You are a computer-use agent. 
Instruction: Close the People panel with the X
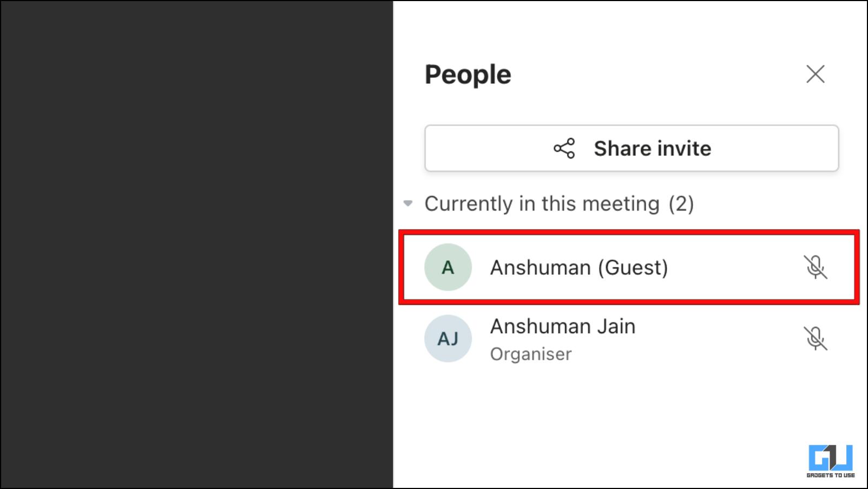pyautogui.click(x=815, y=74)
